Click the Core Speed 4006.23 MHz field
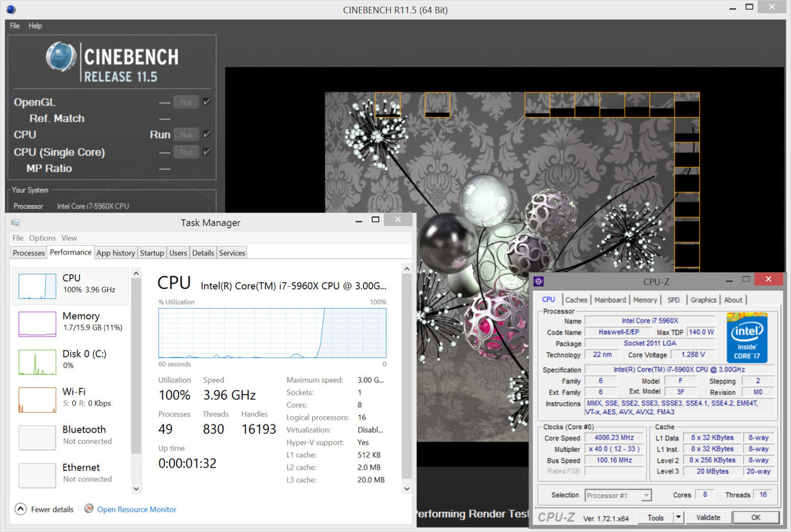 pyautogui.click(x=614, y=438)
